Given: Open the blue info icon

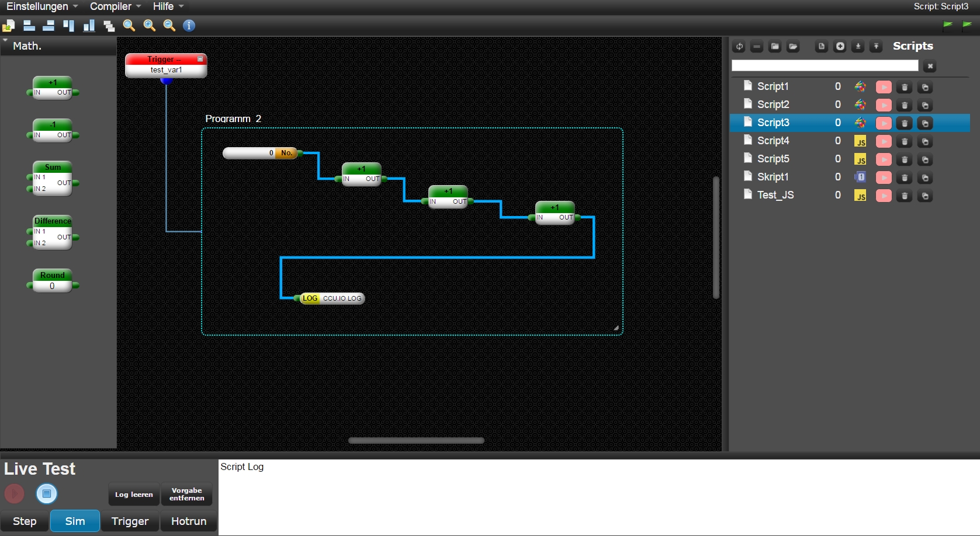Looking at the screenshot, I should point(189,26).
